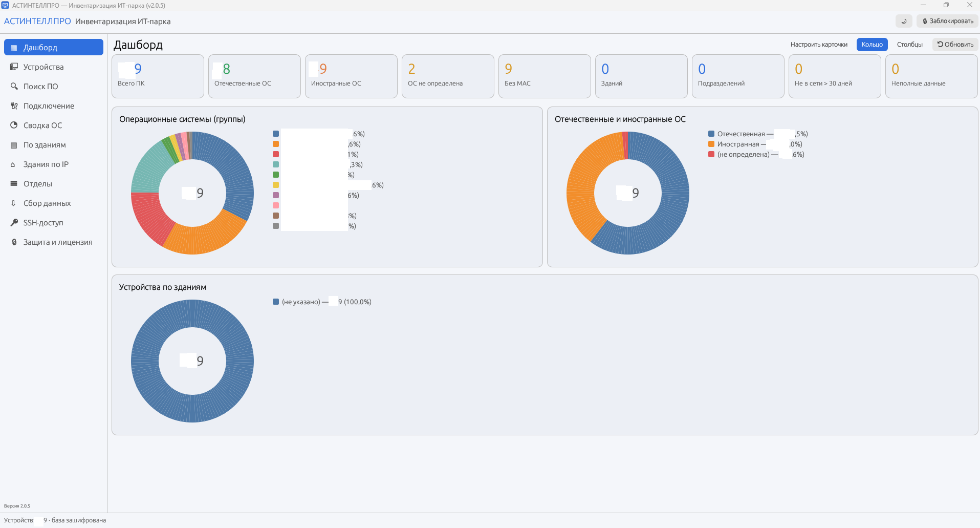This screenshot has height=528, width=980.
Task: Go to the Подключение page
Action: [54, 106]
